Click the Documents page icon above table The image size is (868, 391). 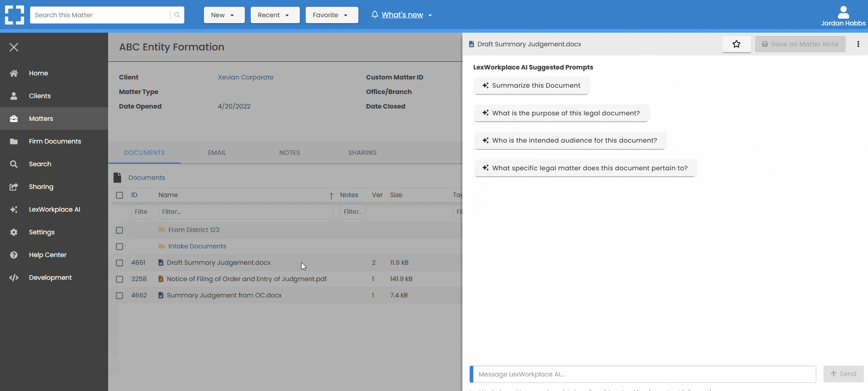[118, 178]
